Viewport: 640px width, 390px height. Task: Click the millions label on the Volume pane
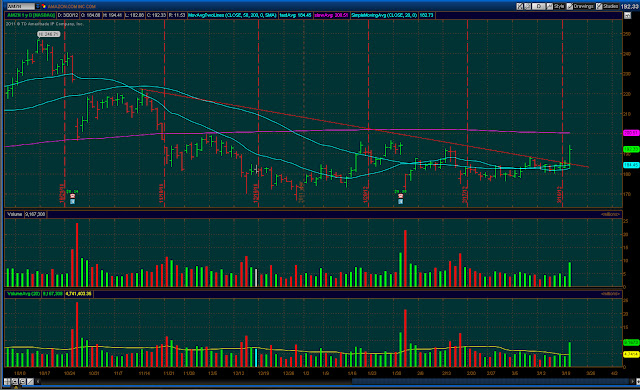tap(610, 214)
